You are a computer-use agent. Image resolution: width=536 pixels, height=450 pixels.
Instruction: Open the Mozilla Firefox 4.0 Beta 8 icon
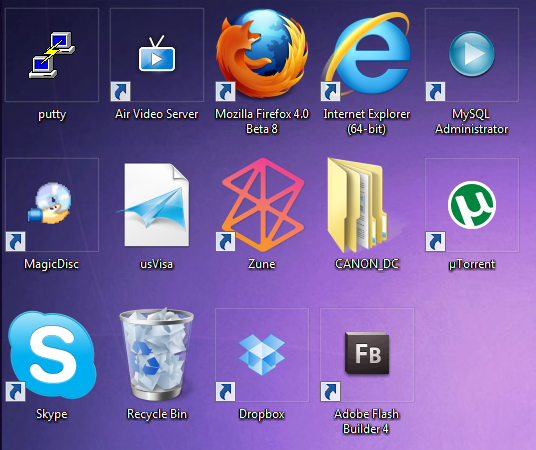point(262,54)
